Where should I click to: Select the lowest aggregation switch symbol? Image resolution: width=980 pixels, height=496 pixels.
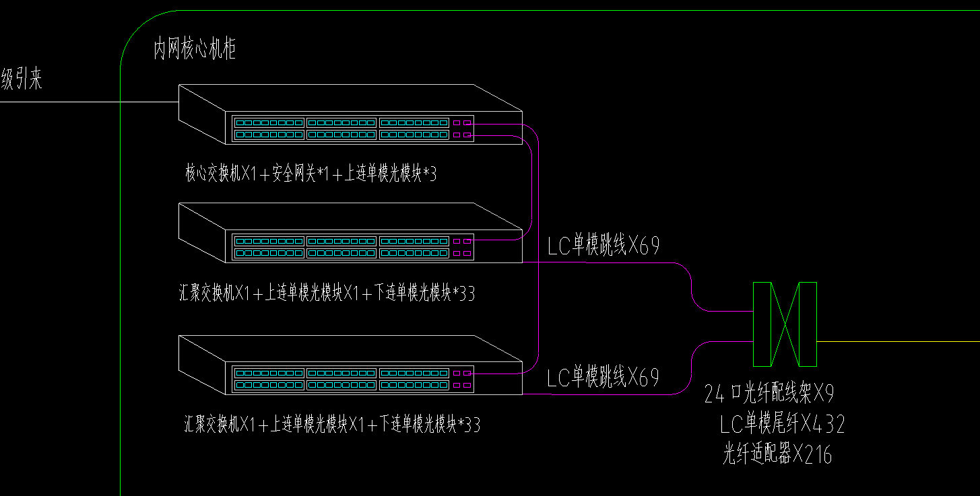pyautogui.click(x=350, y=365)
